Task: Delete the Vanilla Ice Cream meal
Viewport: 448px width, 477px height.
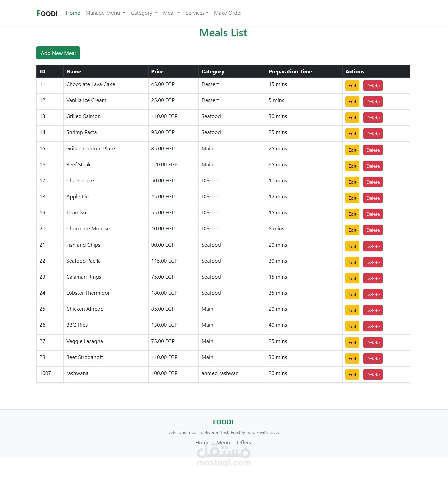Action: click(373, 102)
